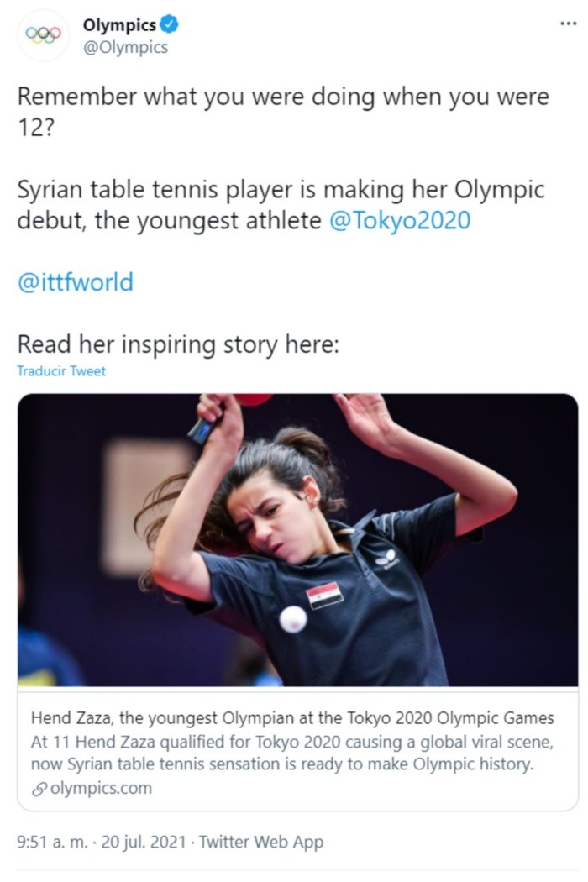Click the blue verified badge next to Olympics
588x882 pixels.
[x=170, y=24]
